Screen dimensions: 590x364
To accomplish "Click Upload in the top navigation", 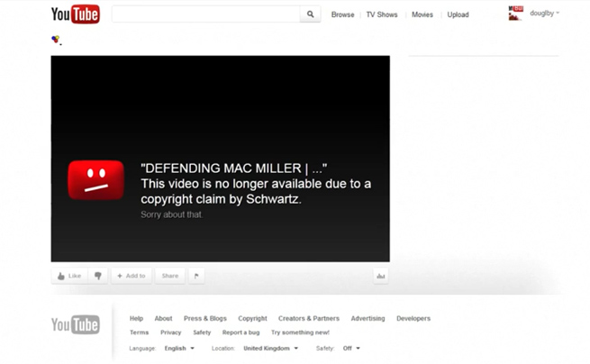I will pos(458,14).
